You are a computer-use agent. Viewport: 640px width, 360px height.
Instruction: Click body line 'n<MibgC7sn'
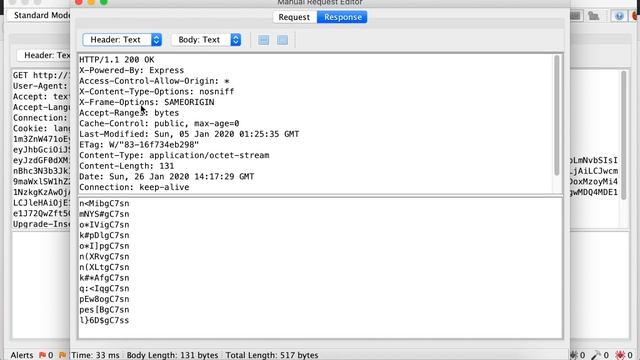click(104, 203)
